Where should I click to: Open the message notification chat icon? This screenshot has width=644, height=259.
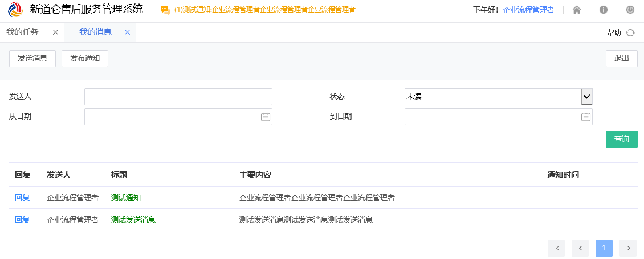tap(165, 10)
